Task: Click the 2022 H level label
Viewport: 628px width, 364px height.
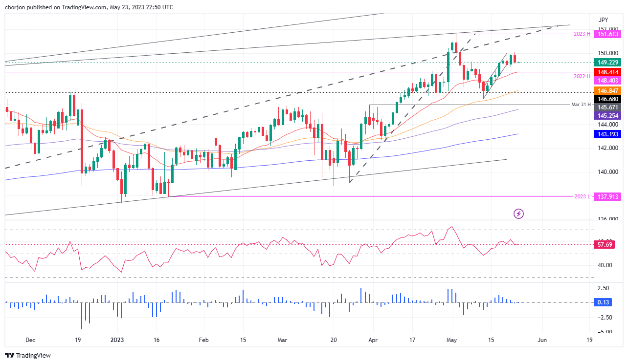Action: (581, 77)
